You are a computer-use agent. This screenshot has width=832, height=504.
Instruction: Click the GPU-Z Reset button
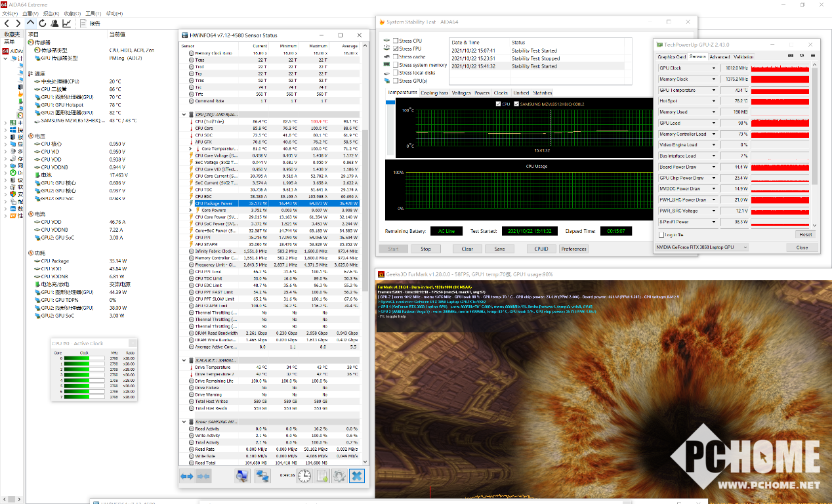[805, 234]
